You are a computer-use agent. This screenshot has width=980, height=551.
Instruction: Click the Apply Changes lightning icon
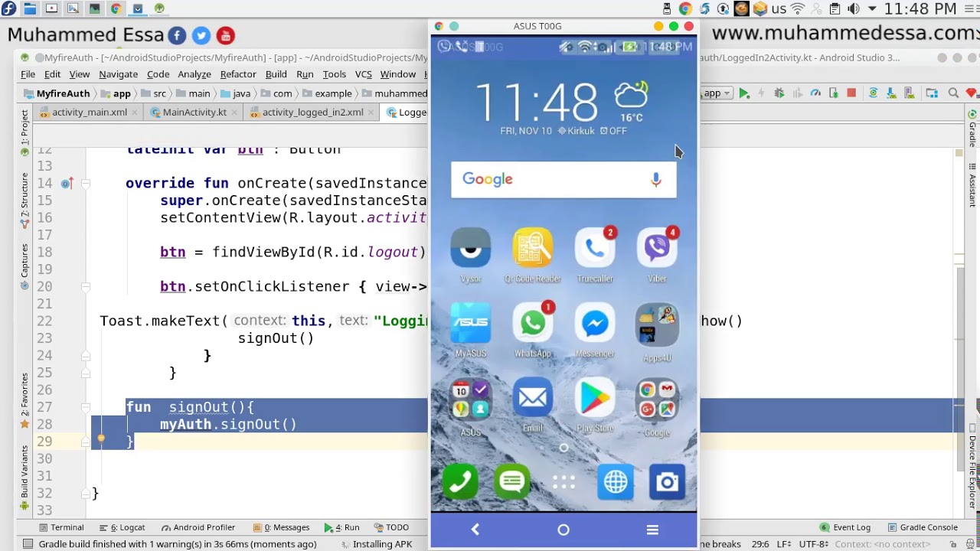761,93
